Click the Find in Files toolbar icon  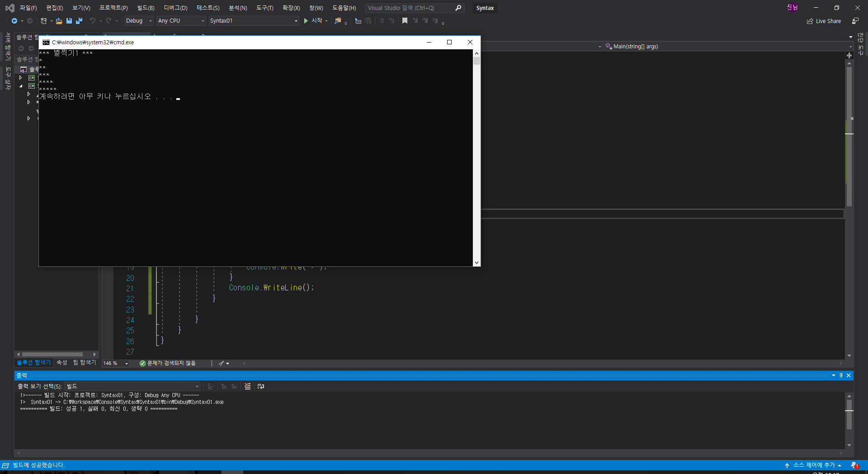point(338,21)
